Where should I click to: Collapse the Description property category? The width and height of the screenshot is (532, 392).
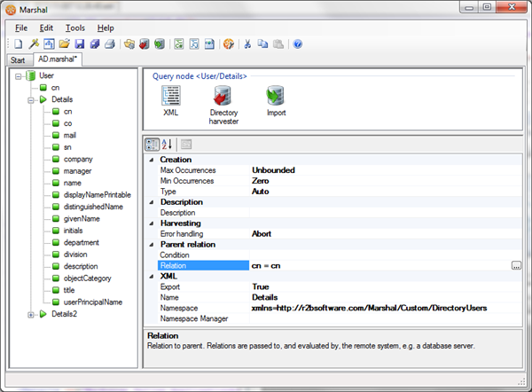click(x=152, y=202)
